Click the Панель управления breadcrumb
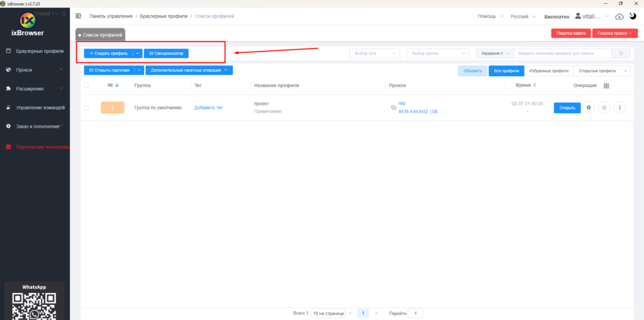 tap(111, 16)
